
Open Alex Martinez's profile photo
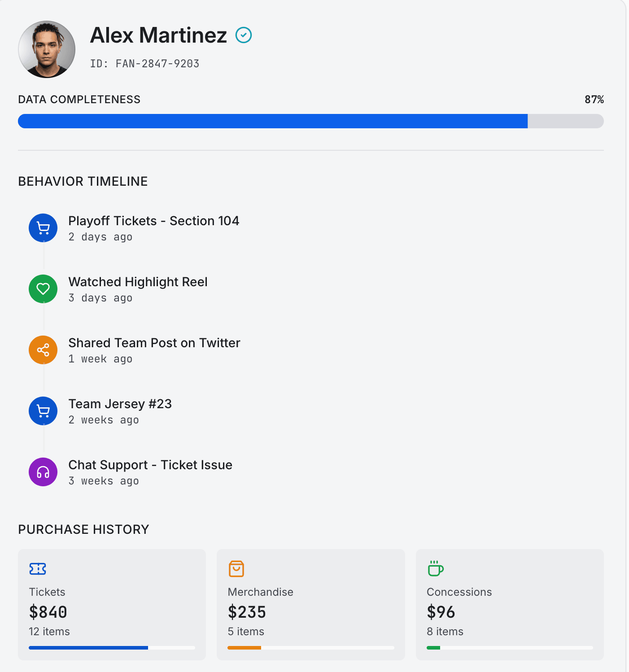tap(47, 49)
